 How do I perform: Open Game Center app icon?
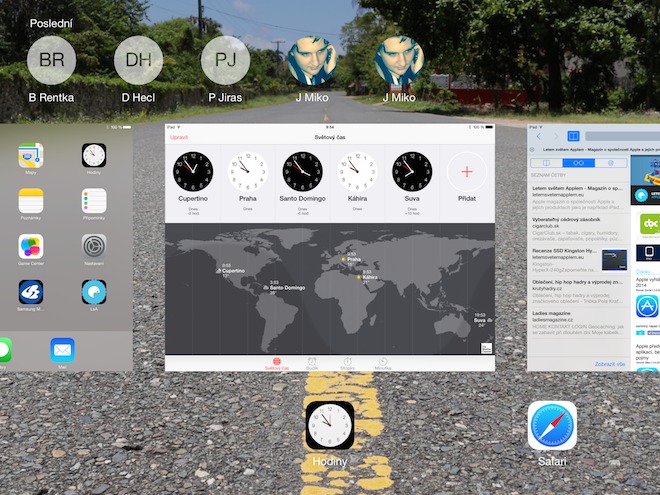[x=31, y=247]
